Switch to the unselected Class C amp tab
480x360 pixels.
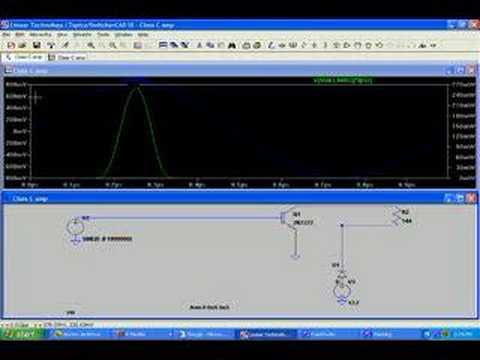click(67, 58)
